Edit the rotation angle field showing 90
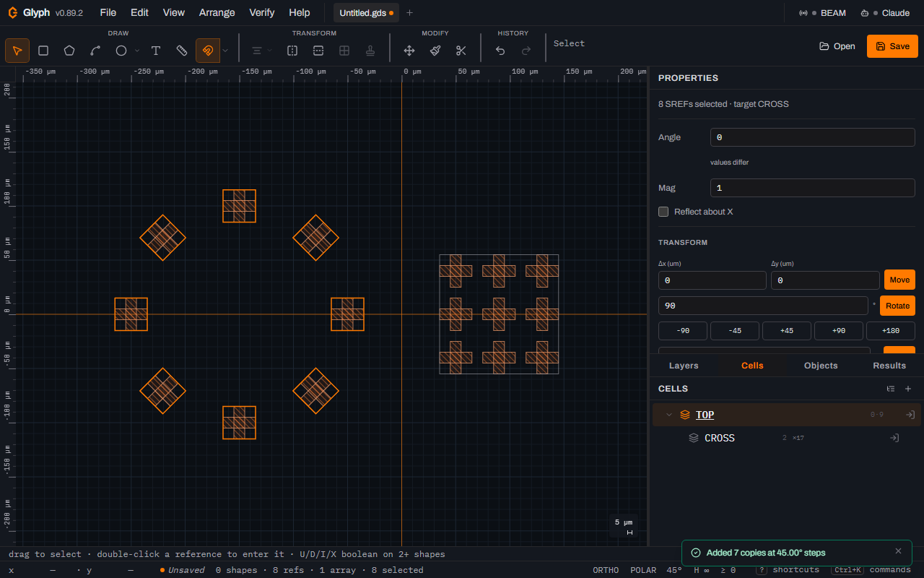Viewport: 924px width, 578px height. click(763, 306)
